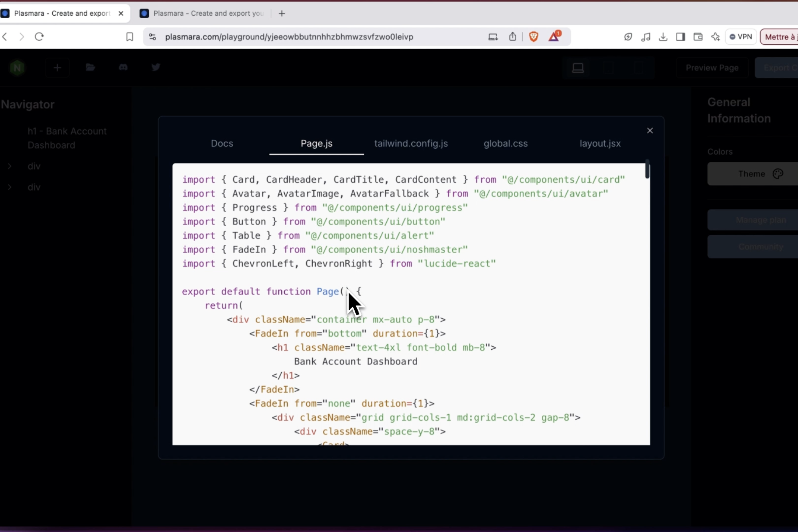The height and width of the screenshot is (532, 798).
Task: Close the first Plasmara browser tab
Action: click(121, 14)
